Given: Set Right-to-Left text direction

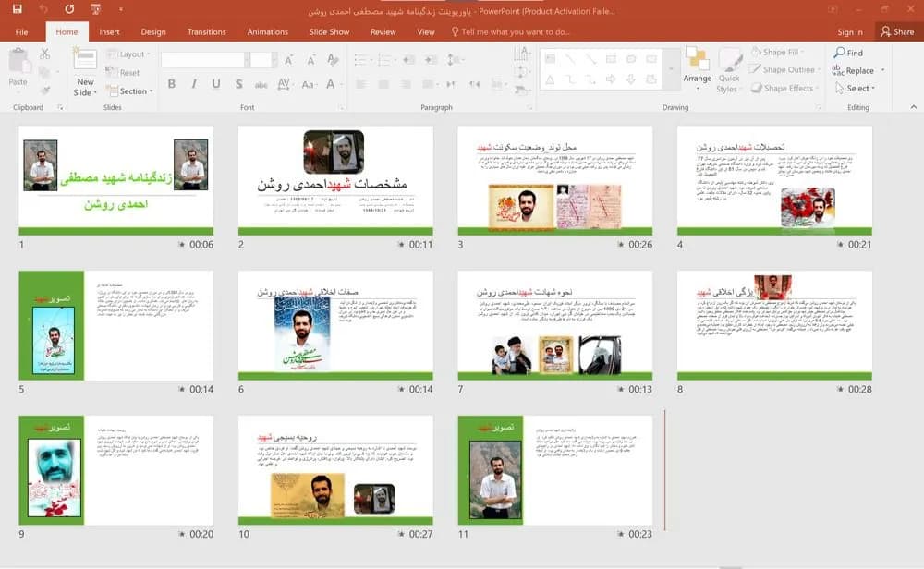Looking at the screenshot, I should click(474, 84).
